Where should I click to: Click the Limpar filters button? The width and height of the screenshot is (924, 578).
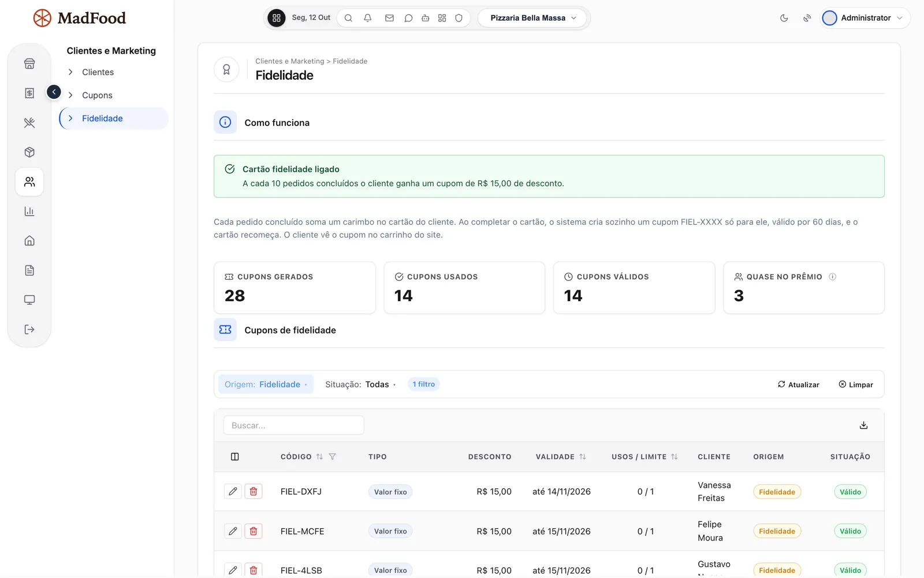[856, 384]
